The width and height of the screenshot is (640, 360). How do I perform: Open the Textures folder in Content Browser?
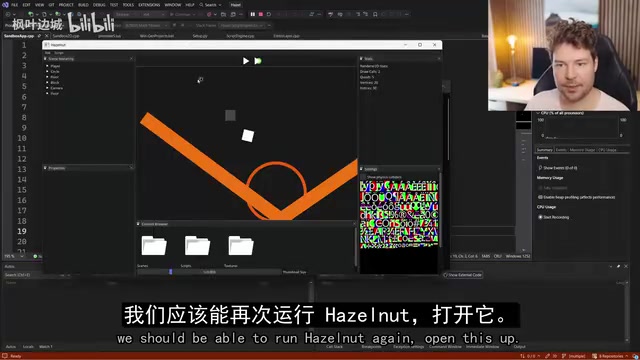tap(241, 246)
